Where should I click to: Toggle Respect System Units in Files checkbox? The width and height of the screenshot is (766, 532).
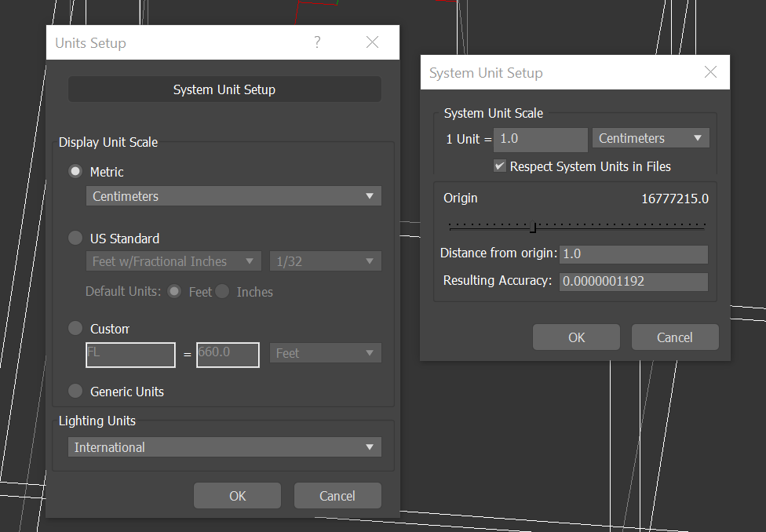[x=499, y=166]
